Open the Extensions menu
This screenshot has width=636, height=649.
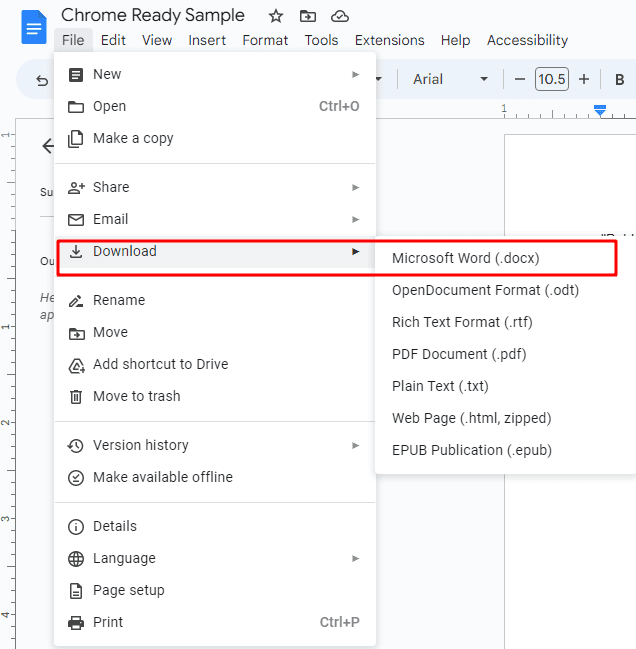point(389,40)
